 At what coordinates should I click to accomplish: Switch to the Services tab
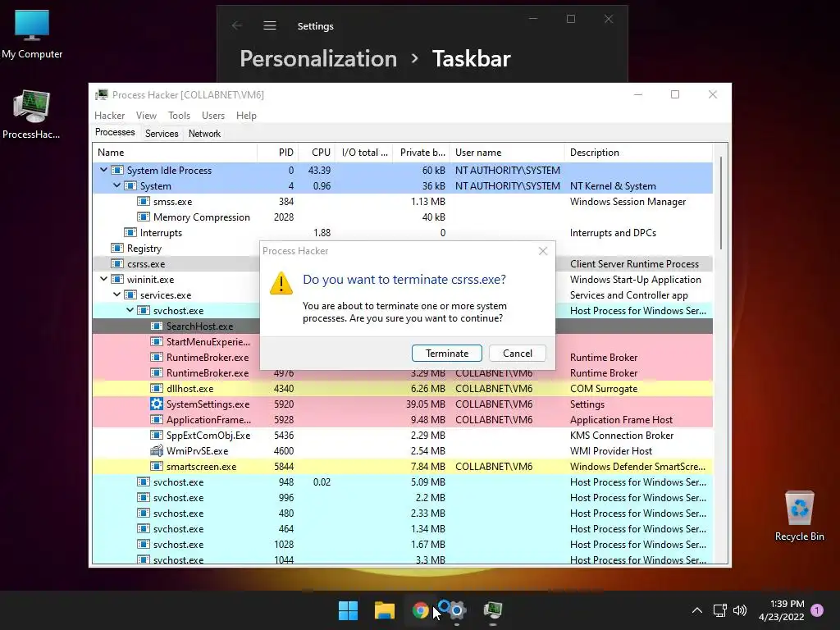(162, 134)
